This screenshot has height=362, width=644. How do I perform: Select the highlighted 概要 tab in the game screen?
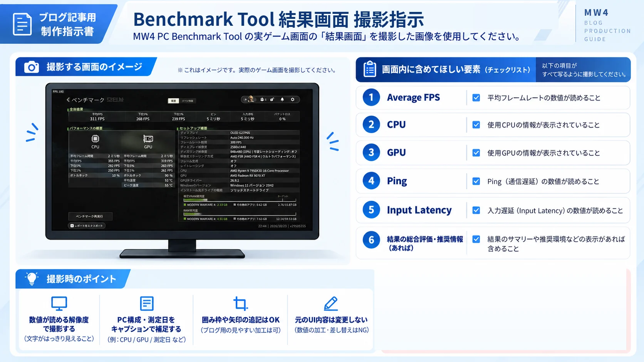tap(173, 101)
